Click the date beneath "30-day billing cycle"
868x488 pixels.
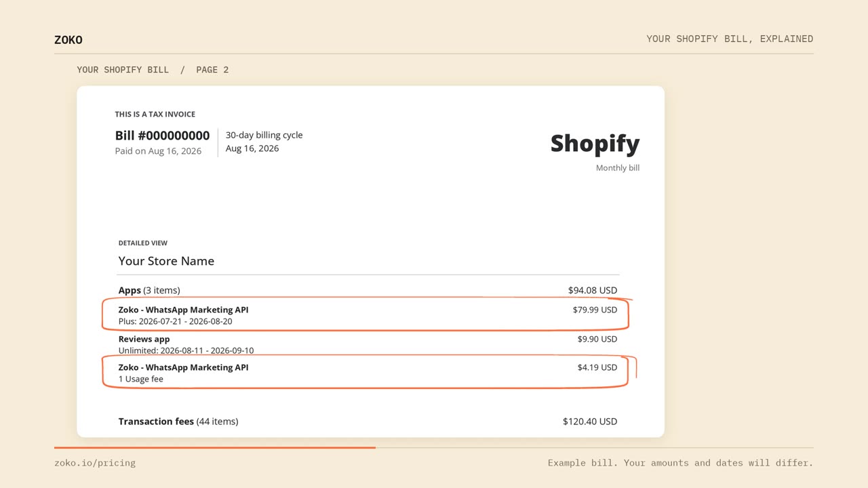pos(252,148)
